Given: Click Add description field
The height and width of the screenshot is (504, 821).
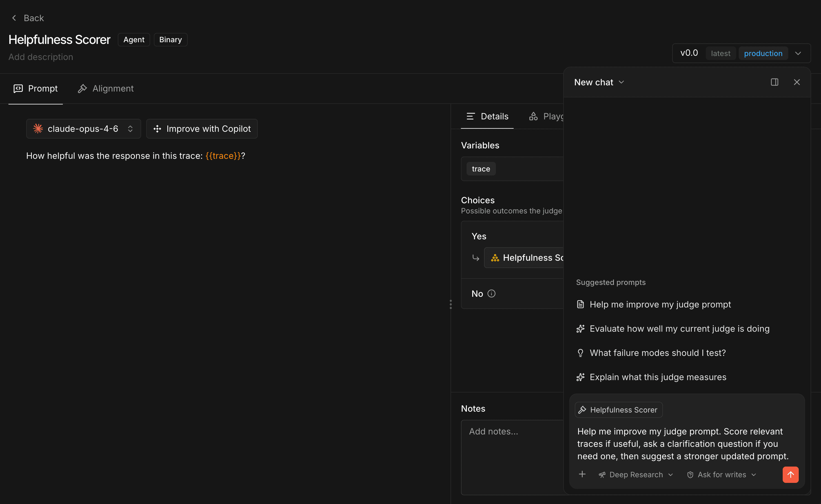Looking at the screenshot, I should pyautogui.click(x=41, y=57).
